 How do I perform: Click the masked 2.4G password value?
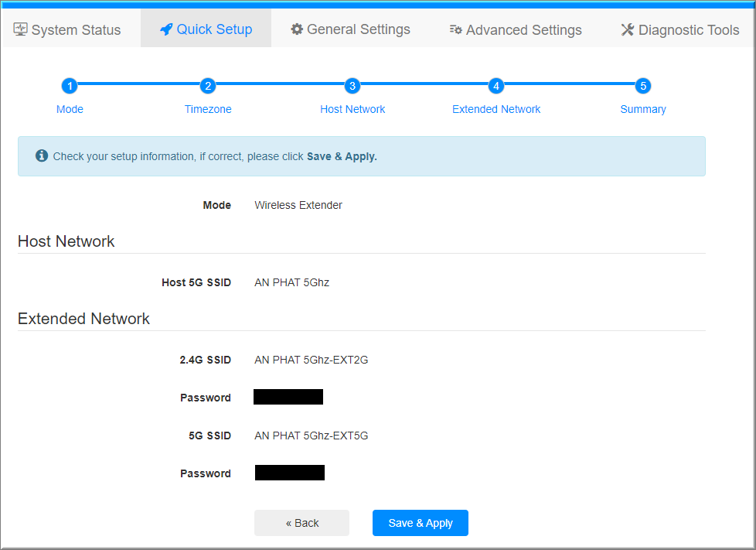coord(288,397)
